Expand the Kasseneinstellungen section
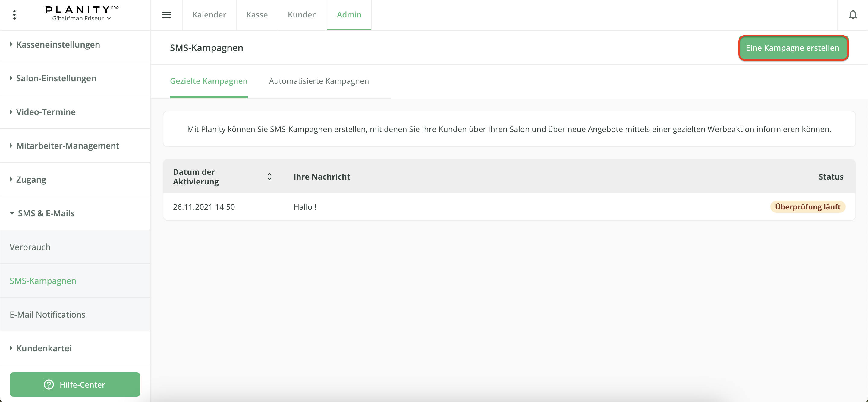868x402 pixels. pos(58,45)
